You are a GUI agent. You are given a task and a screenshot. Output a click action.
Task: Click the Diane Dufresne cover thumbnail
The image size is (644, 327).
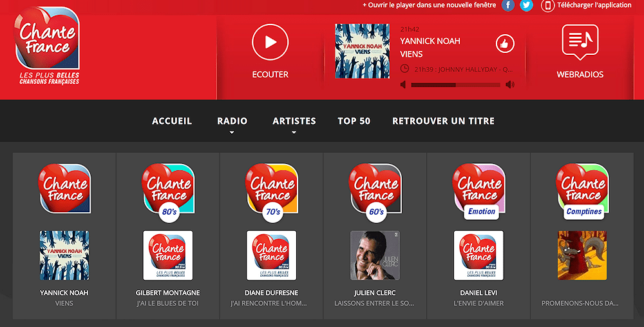tap(272, 255)
